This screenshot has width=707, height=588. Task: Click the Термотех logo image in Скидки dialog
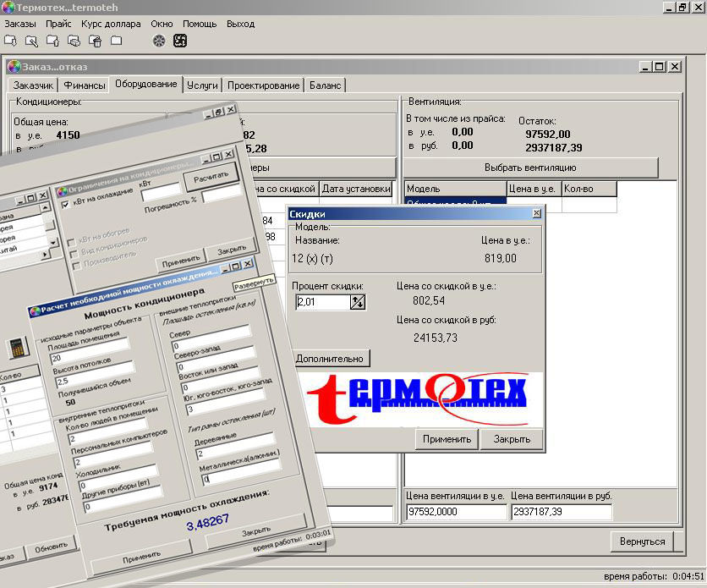pyautogui.click(x=417, y=399)
